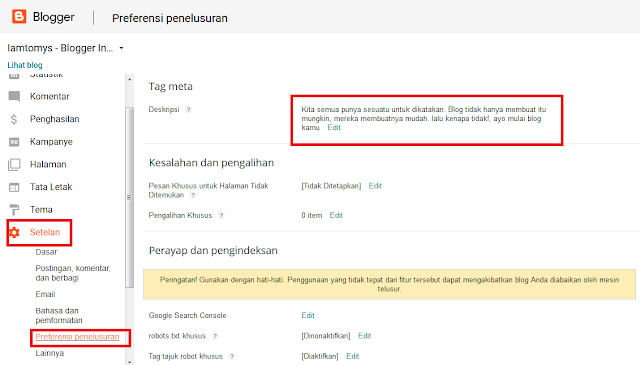
Task: Edit robots.txt khusus setting
Action: tap(364, 336)
